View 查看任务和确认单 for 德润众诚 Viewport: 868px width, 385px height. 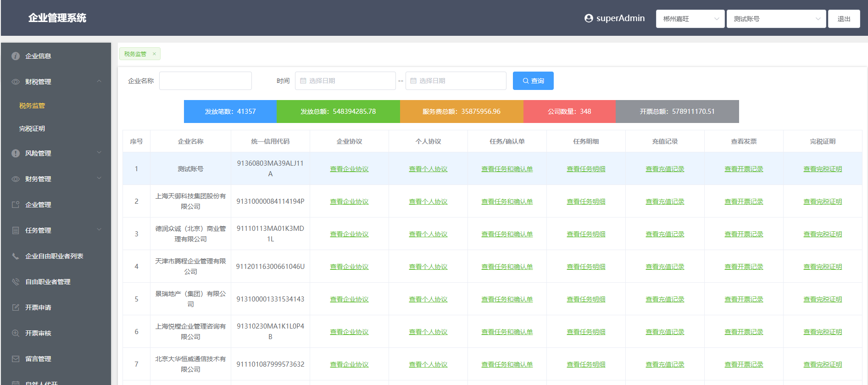tap(507, 234)
